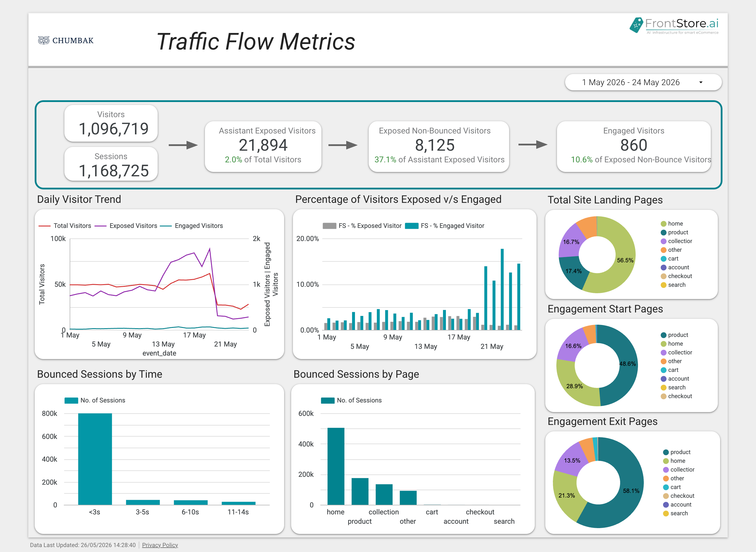Screen dimensions: 756x552
Task: Click the Assistant Exposed Visitors value 21,894
Action: click(263, 145)
